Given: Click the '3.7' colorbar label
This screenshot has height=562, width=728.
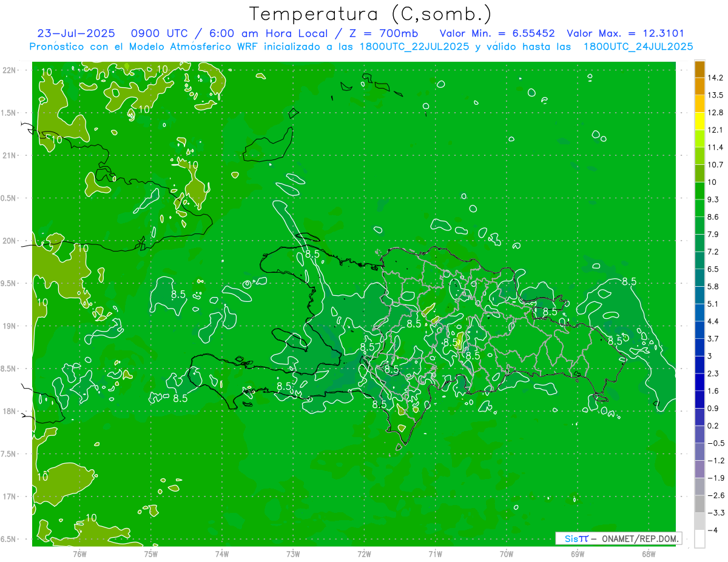Looking at the screenshot, I should pos(713,338).
